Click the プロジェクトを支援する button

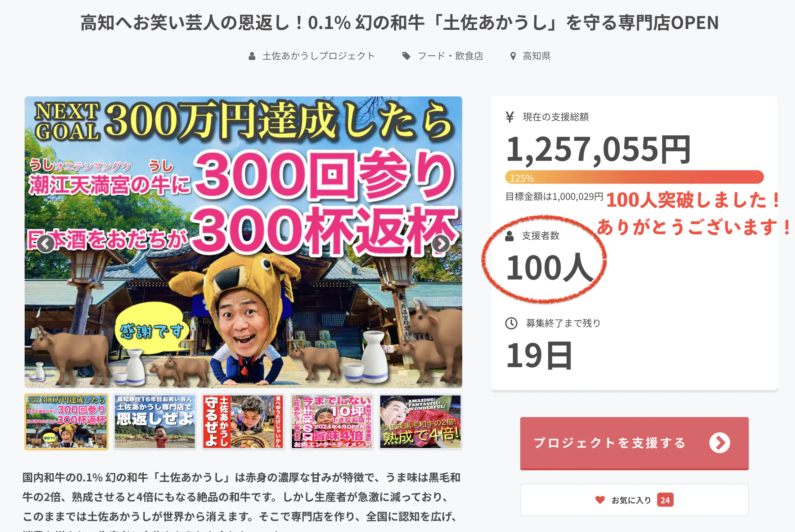(x=634, y=443)
